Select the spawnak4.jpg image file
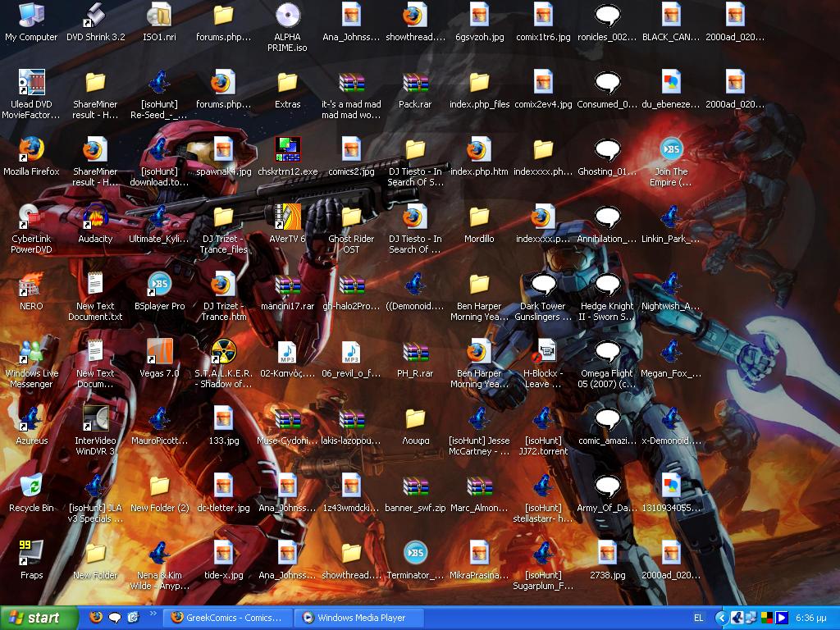 223,157
